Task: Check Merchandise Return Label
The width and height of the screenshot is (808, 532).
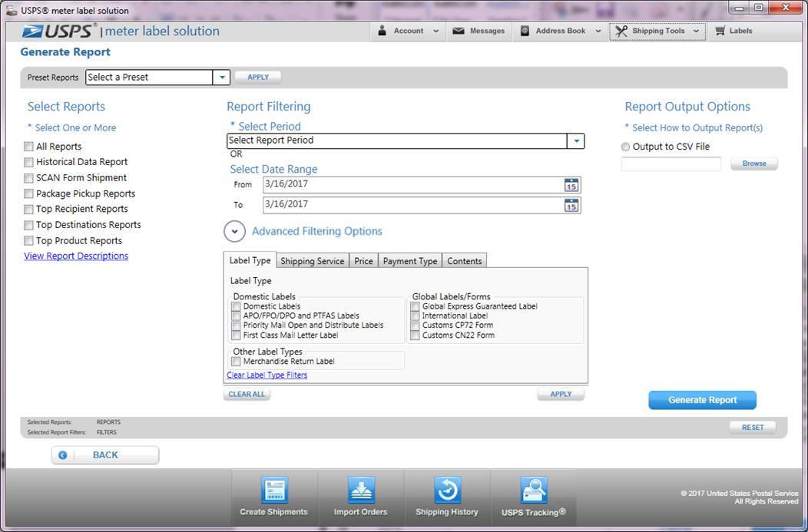Action: point(236,362)
